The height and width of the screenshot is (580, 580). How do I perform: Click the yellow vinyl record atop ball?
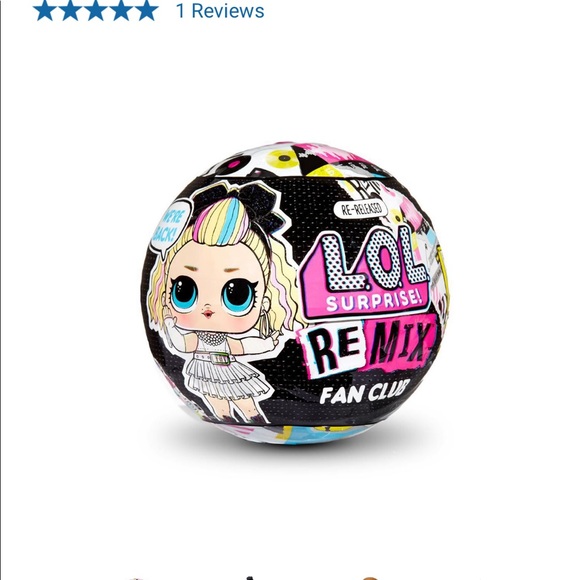pos(285,158)
